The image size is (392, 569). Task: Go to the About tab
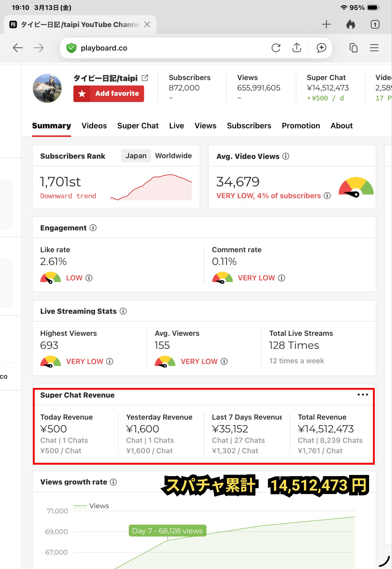(x=341, y=126)
